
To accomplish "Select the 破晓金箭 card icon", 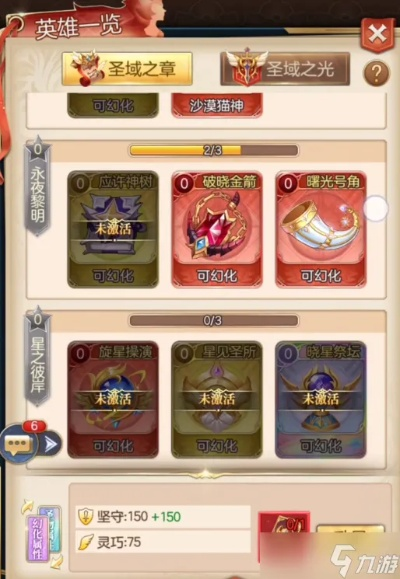I will point(217,229).
